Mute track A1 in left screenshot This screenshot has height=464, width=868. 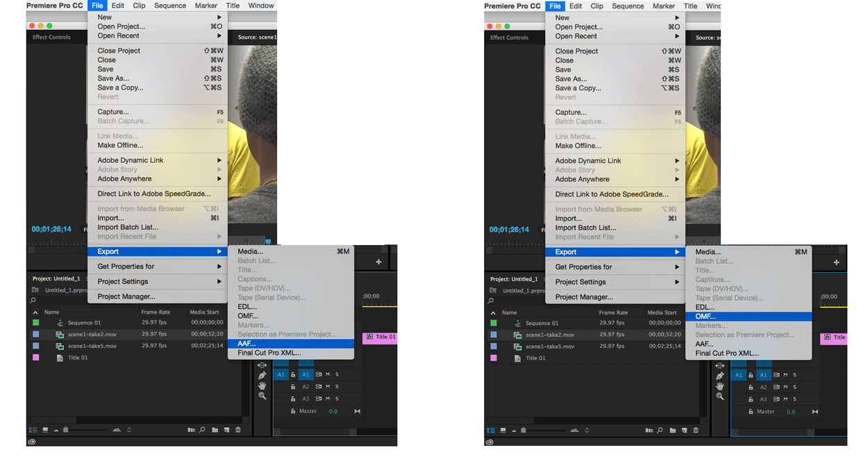(328, 374)
